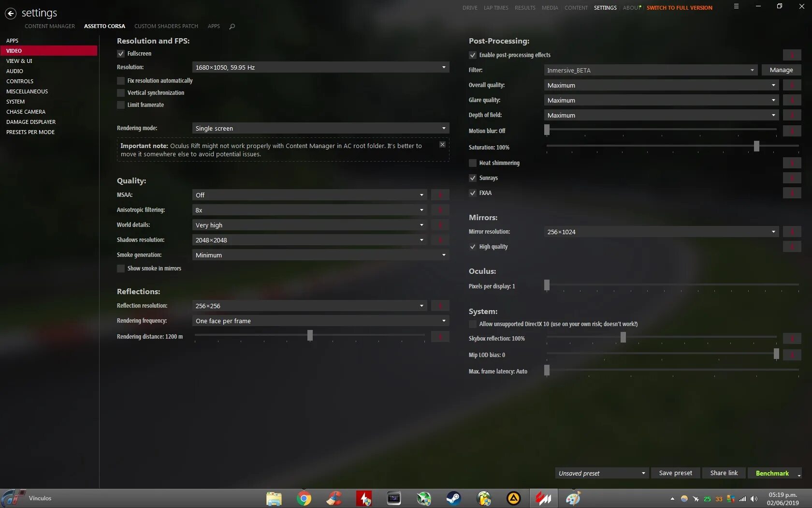812x508 pixels.
Task: Click red marker button next to Sunrays
Action: [792, 178]
